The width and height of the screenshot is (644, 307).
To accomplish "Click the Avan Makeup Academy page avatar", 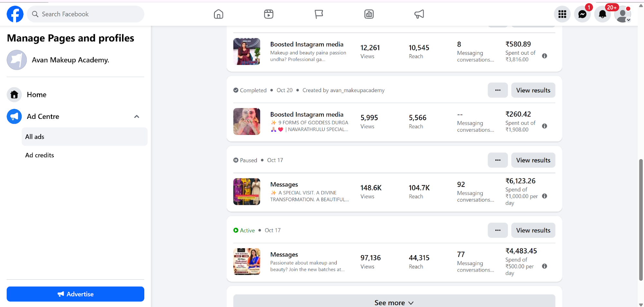I will [17, 60].
